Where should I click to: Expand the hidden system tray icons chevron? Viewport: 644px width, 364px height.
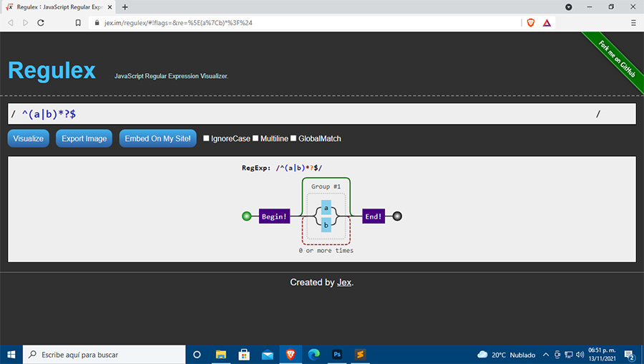tap(546, 354)
